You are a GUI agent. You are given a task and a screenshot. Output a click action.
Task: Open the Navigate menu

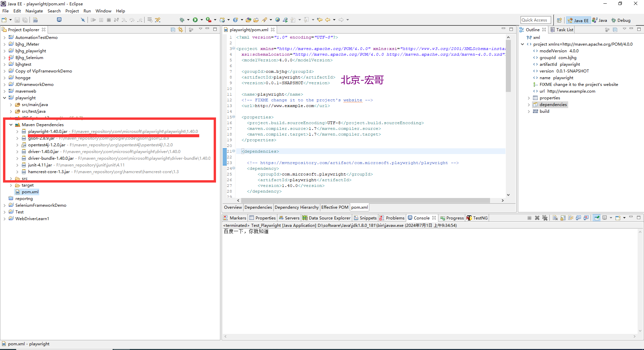[x=34, y=11]
